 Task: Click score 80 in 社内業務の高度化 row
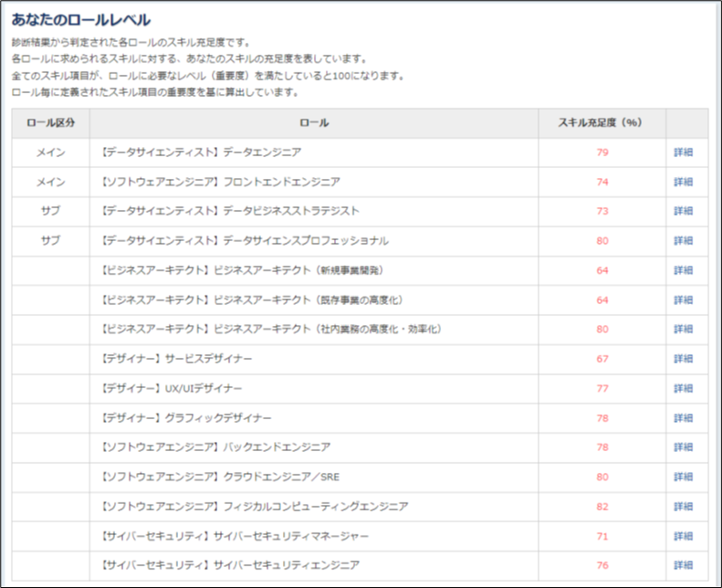[x=602, y=330]
